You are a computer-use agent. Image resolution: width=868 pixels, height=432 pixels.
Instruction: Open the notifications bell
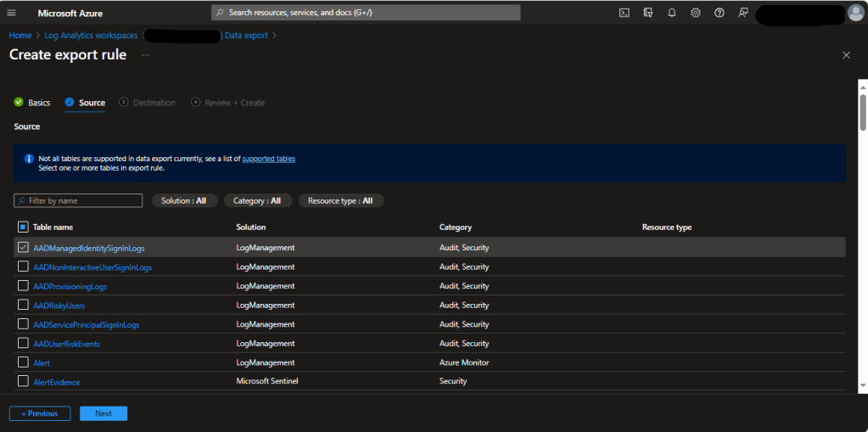click(x=672, y=13)
